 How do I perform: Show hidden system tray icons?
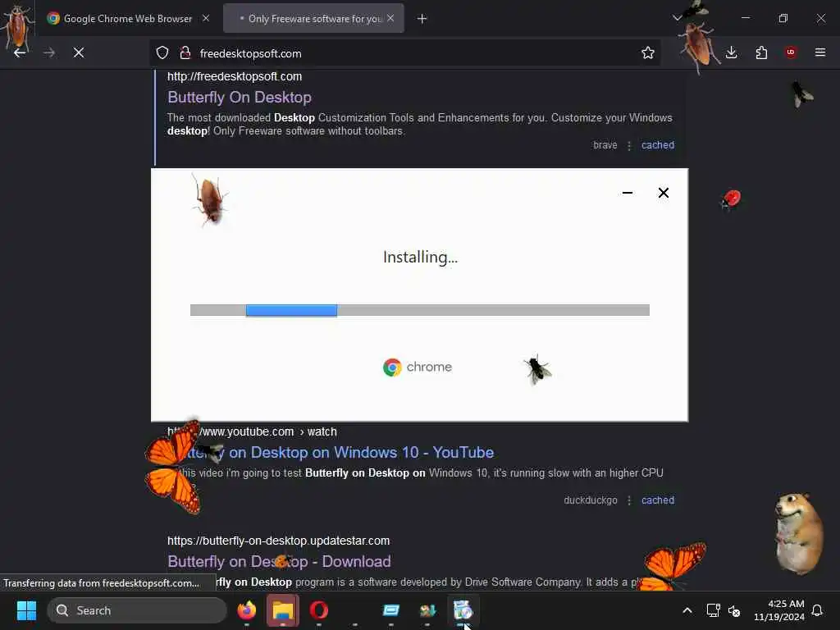(687, 610)
